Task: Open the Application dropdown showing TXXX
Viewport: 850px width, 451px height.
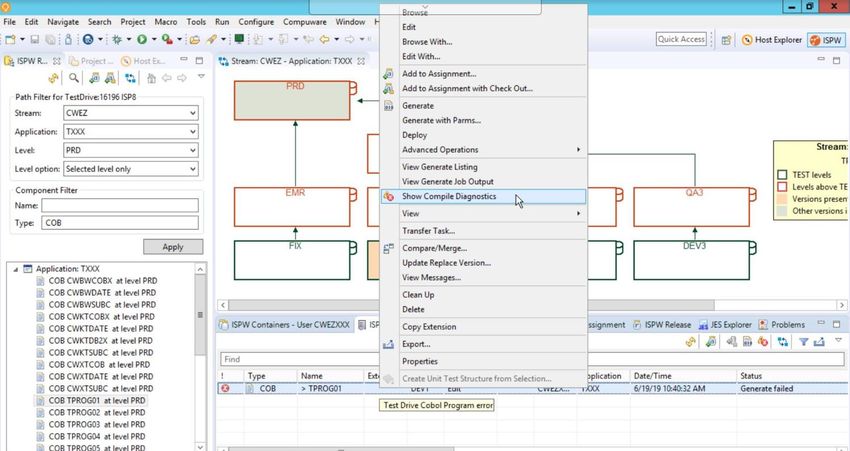Action: click(x=192, y=132)
